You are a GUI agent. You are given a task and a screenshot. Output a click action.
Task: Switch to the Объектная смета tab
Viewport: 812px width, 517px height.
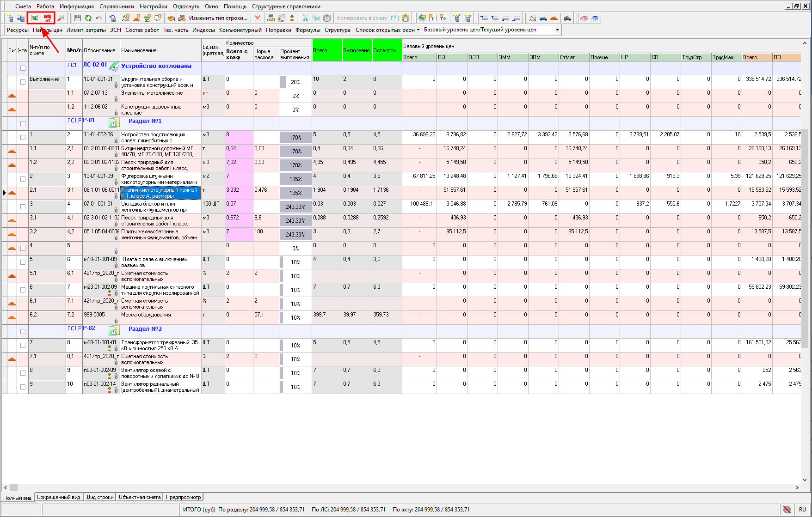coord(140,497)
